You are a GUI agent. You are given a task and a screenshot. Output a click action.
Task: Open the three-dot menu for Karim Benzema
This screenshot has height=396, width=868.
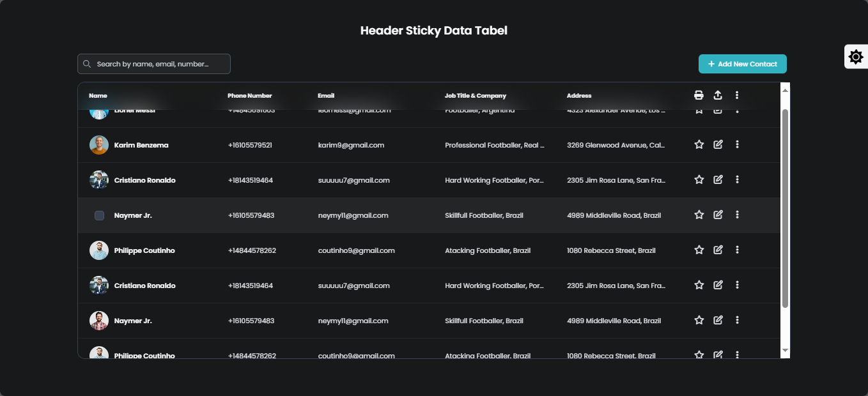[x=737, y=144]
